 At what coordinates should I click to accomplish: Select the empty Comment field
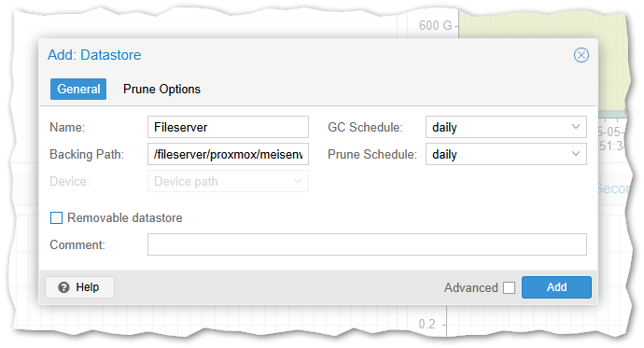367,244
